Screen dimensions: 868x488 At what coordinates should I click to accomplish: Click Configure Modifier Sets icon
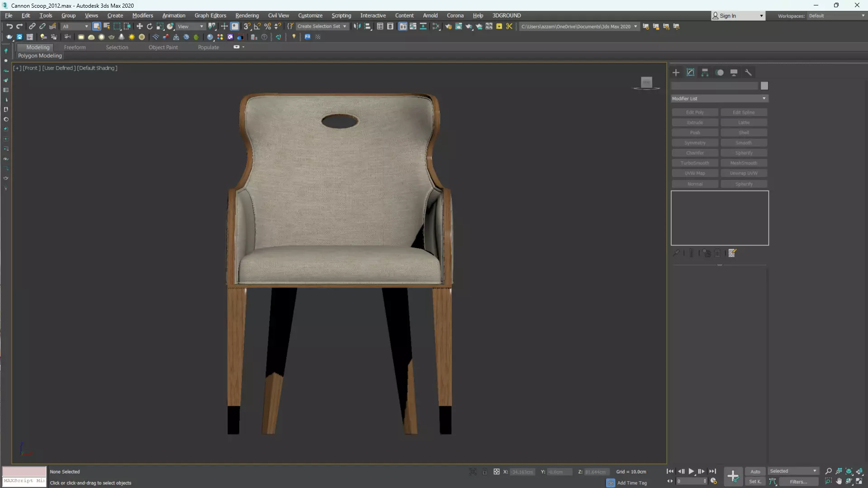[x=732, y=253]
